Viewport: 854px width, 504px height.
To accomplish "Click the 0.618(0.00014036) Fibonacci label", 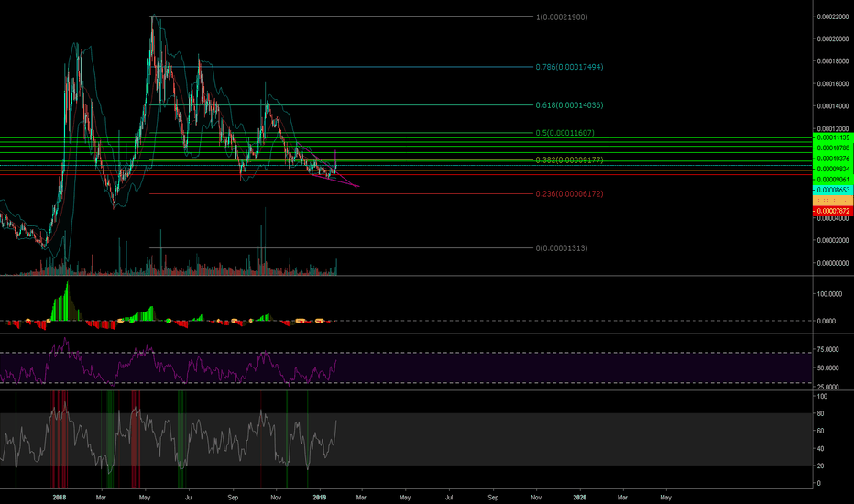I will click(x=569, y=105).
